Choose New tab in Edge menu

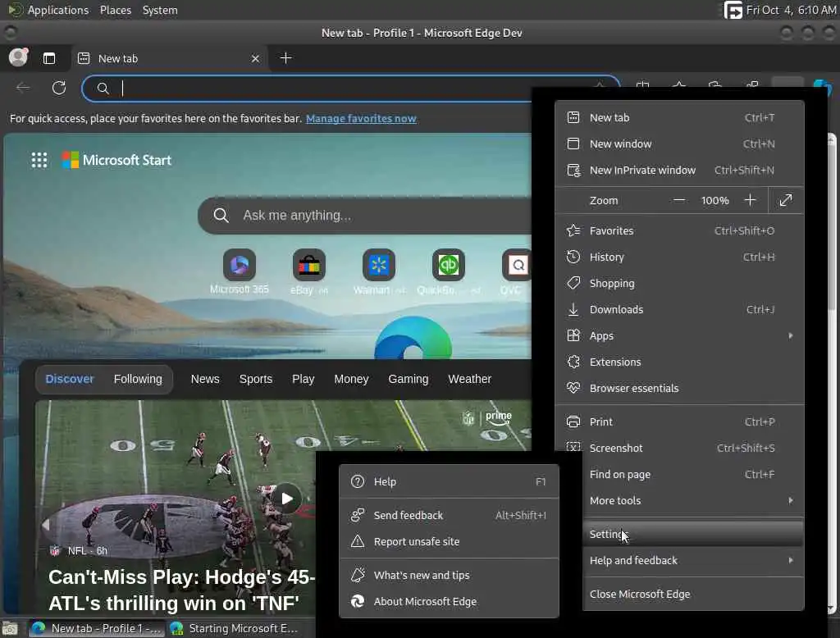679,117
